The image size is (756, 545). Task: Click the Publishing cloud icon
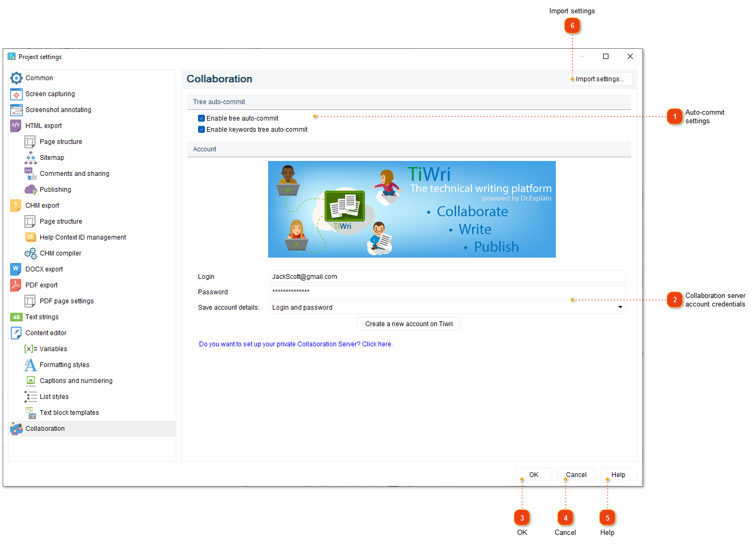tap(30, 189)
